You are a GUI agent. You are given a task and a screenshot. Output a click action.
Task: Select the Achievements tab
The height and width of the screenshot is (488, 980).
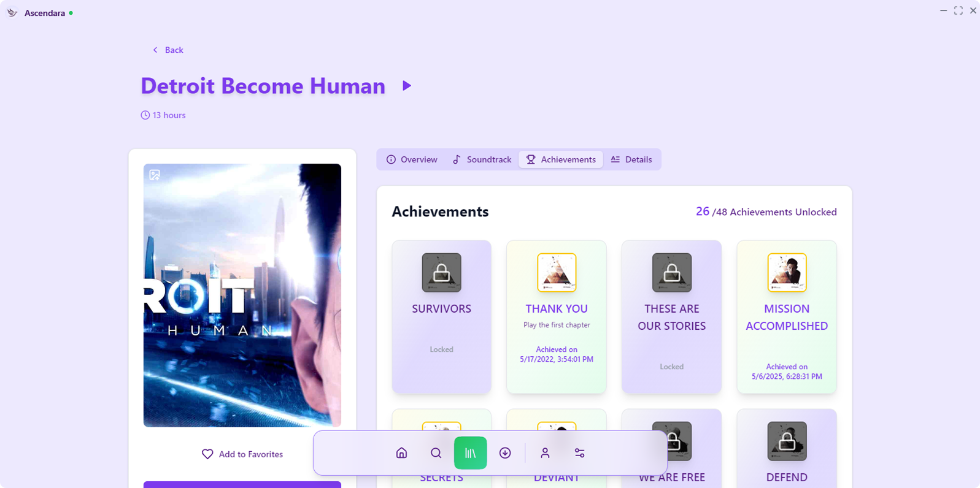pyautogui.click(x=561, y=159)
